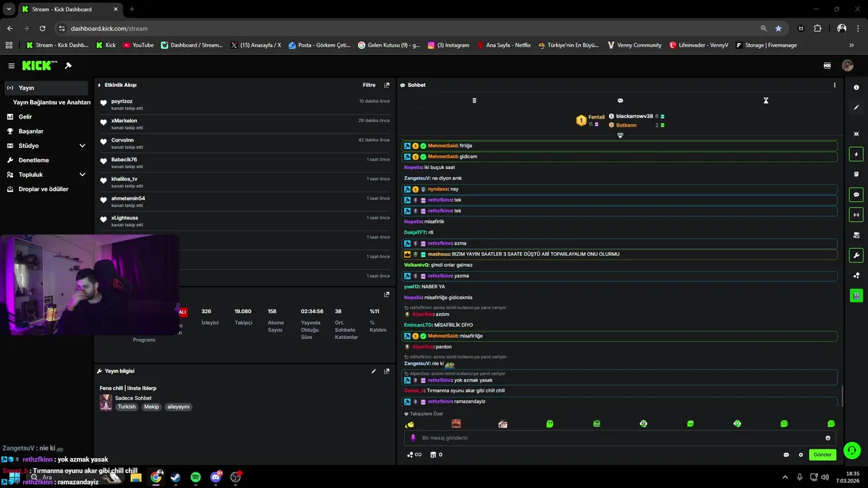This screenshot has height=488, width=868.
Task: Open the Filtre option in activity feed
Action: coord(369,85)
